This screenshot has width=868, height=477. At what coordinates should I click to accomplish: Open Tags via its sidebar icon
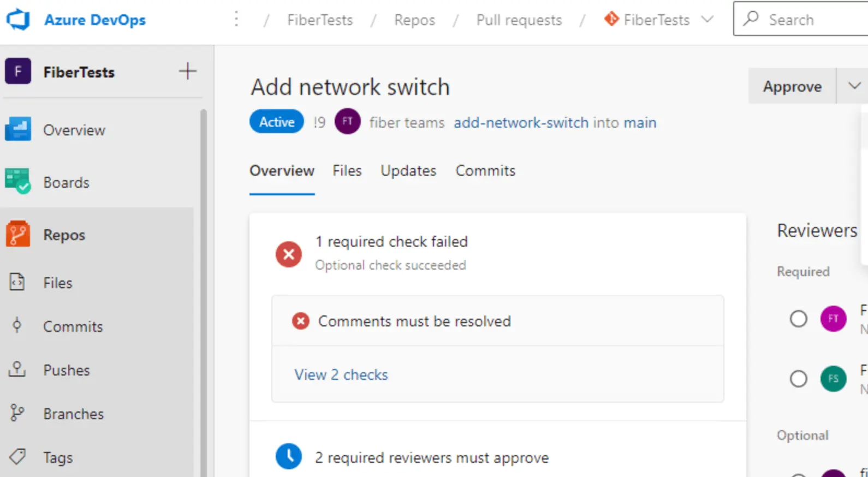pyautogui.click(x=17, y=457)
